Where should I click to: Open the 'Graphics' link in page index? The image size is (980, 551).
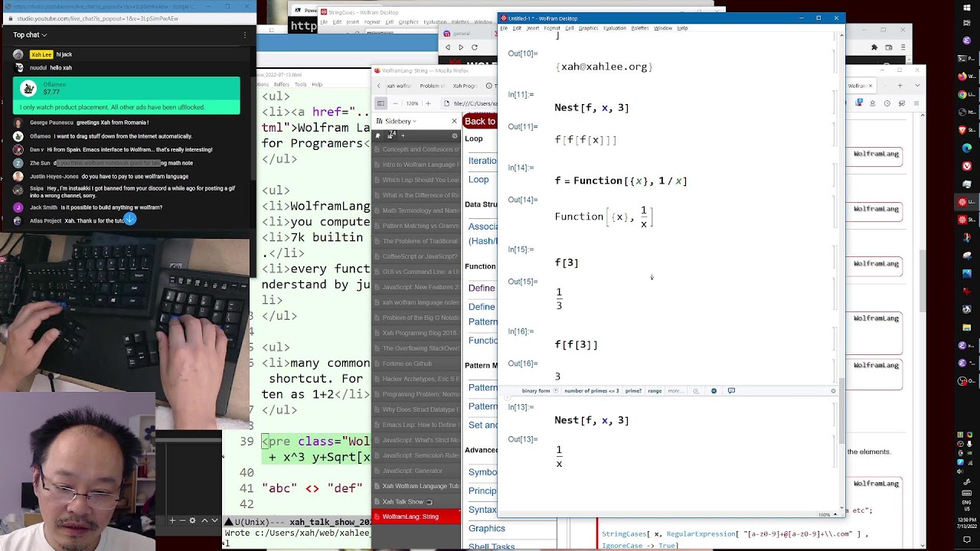click(487, 528)
